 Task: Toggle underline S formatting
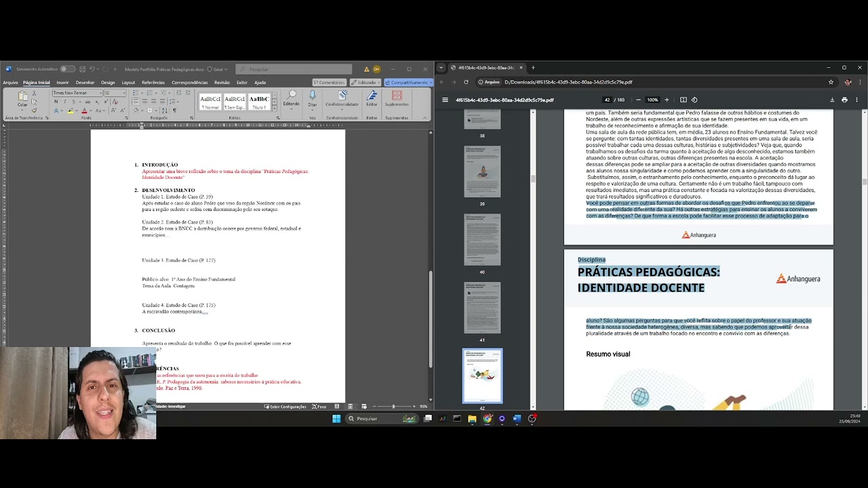[x=73, y=102]
